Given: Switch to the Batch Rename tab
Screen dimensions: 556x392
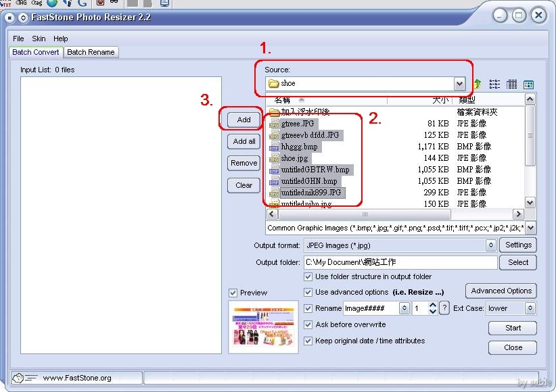Looking at the screenshot, I should click(91, 52).
